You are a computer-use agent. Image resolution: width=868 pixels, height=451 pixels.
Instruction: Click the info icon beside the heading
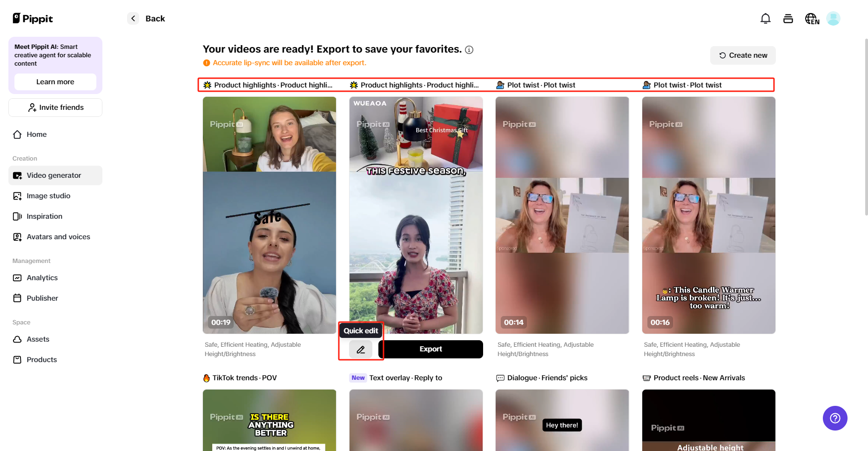(469, 49)
